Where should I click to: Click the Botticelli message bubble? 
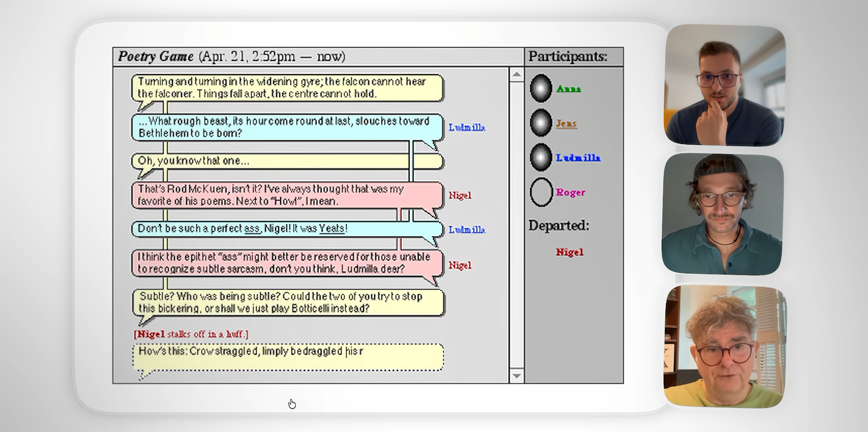click(x=288, y=302)
